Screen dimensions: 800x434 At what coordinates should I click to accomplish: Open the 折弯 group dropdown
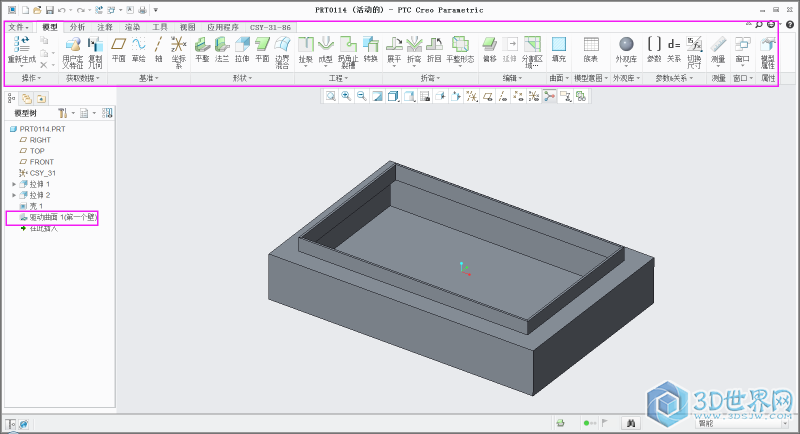pos(430,78)
